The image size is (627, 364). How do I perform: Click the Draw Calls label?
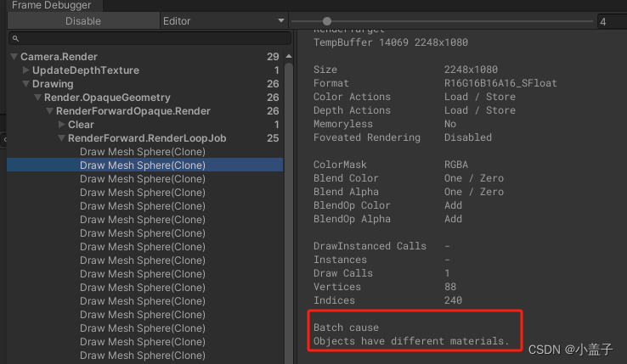click(343, 273)
